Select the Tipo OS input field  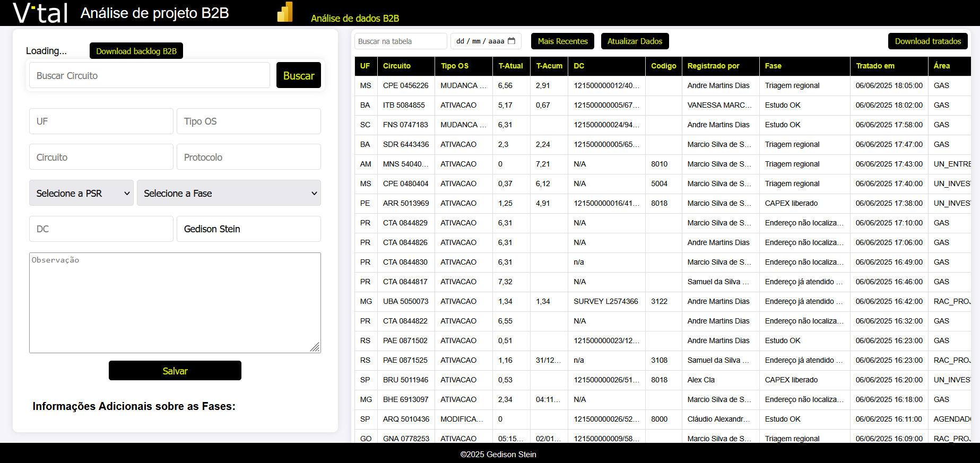[x=248, y=121]
